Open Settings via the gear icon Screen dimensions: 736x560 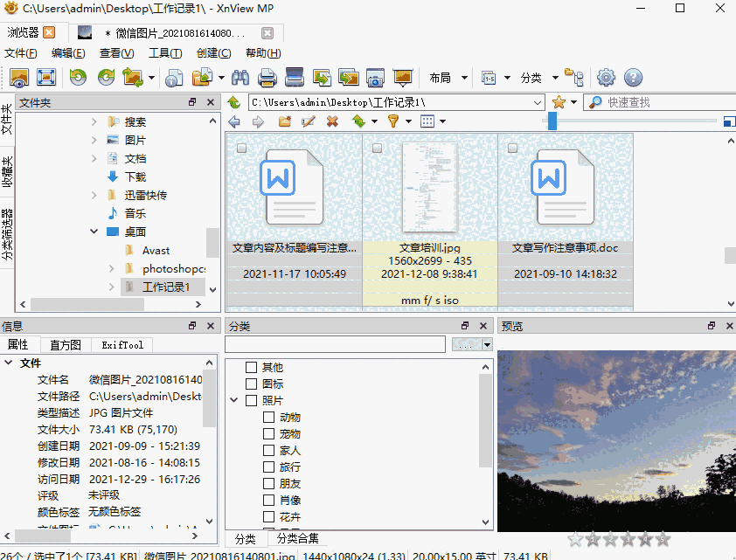coord(605,77)
